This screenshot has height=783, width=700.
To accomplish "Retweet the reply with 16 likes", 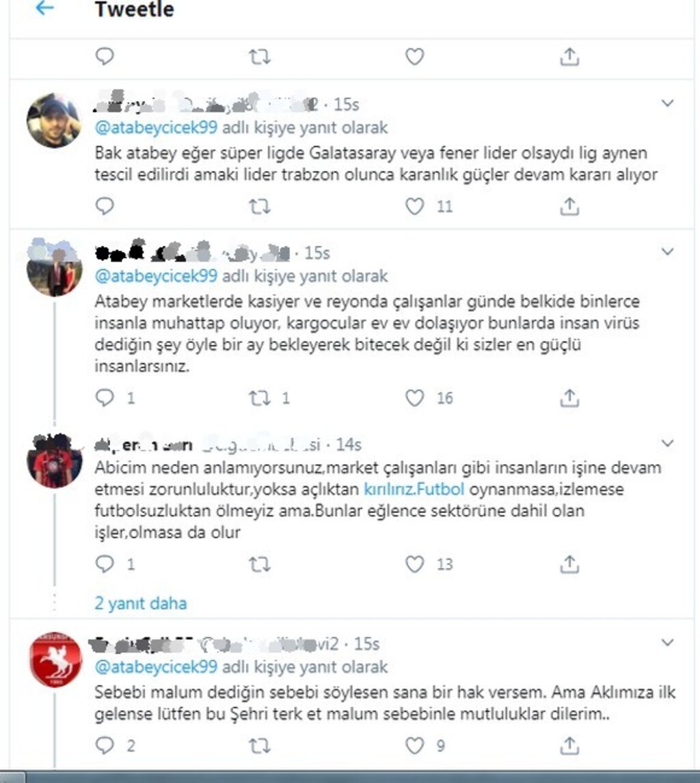I will (x=259, y=398).
